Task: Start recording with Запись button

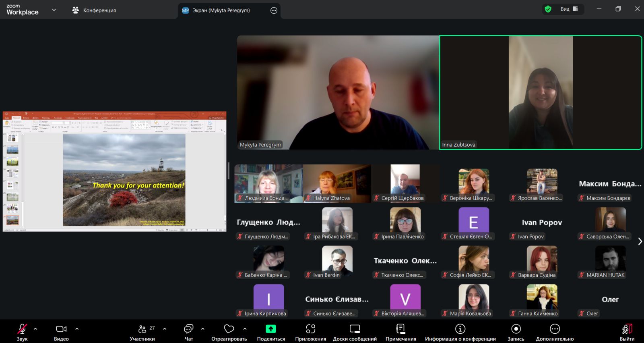Action: pos(516,329)
